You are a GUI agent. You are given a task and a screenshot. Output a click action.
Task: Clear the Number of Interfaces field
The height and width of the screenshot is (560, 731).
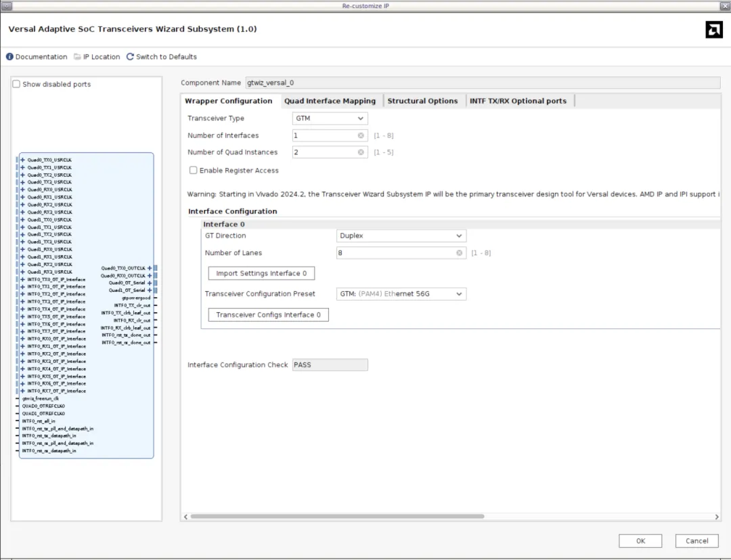click(361, 135)
